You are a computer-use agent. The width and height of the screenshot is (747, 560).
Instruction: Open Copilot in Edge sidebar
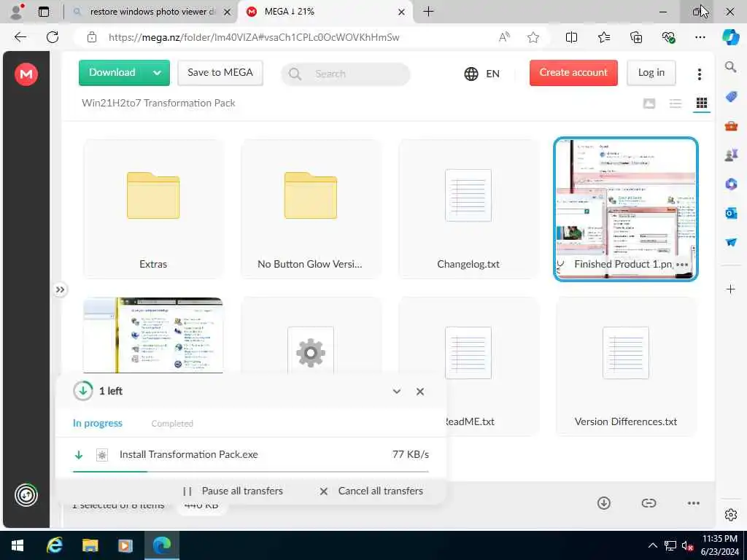(730, 37)
